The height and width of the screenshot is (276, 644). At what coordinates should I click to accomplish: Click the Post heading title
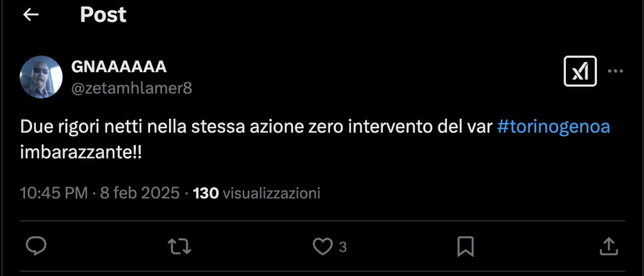click(x=103, y=15)
